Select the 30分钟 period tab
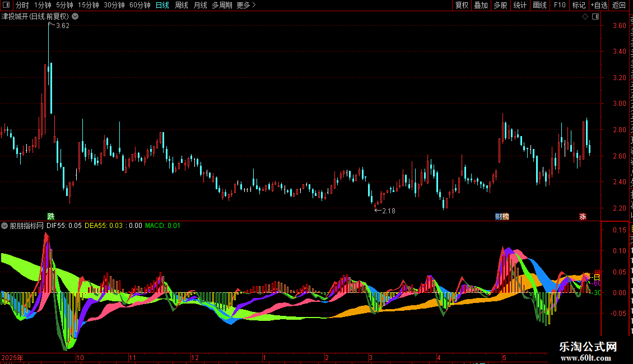This screenshot has height=364, width=633. [114, 5]
